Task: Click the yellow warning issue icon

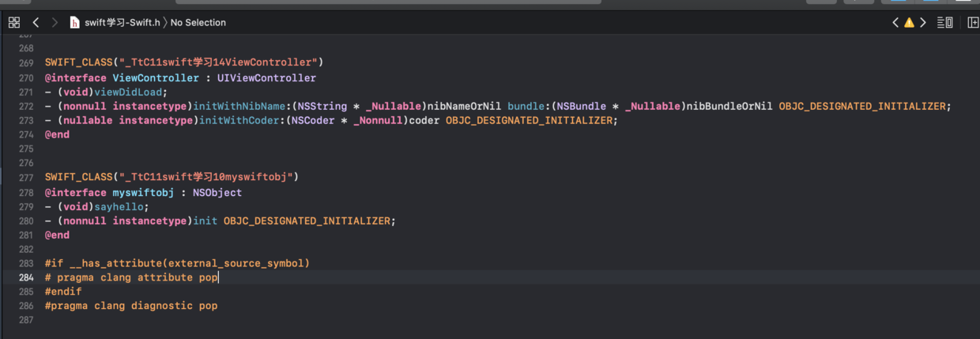Action: click(909, 22)
